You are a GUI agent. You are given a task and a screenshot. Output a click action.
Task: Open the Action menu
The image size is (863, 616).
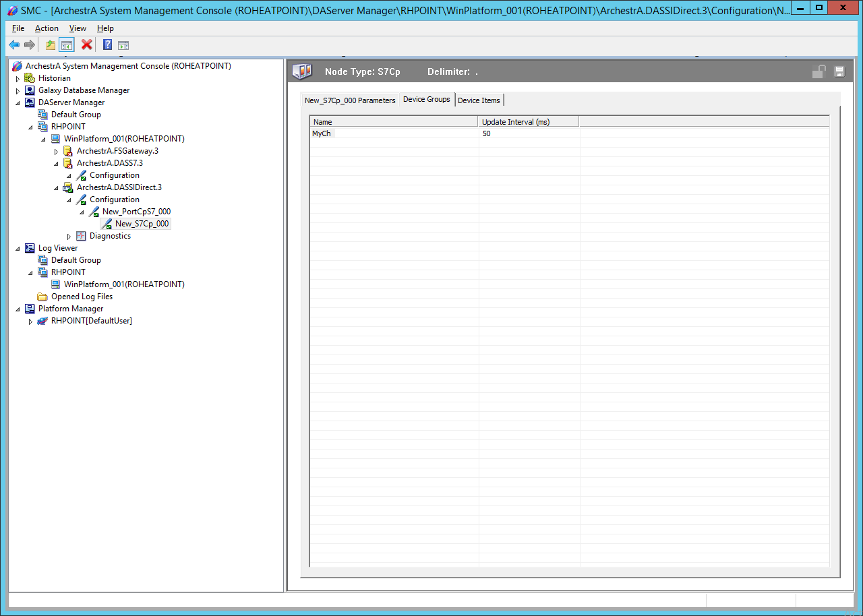pyautogui.click(x=47, y=28)
